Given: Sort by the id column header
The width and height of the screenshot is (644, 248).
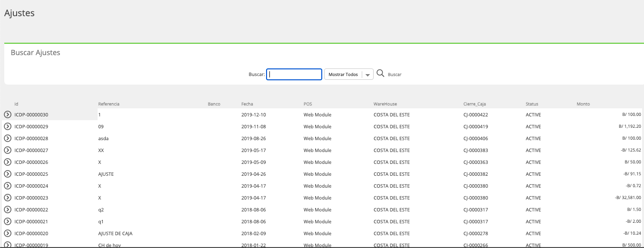Looking at the screenshot, I should pyautogui.click(x=16, y=104).
